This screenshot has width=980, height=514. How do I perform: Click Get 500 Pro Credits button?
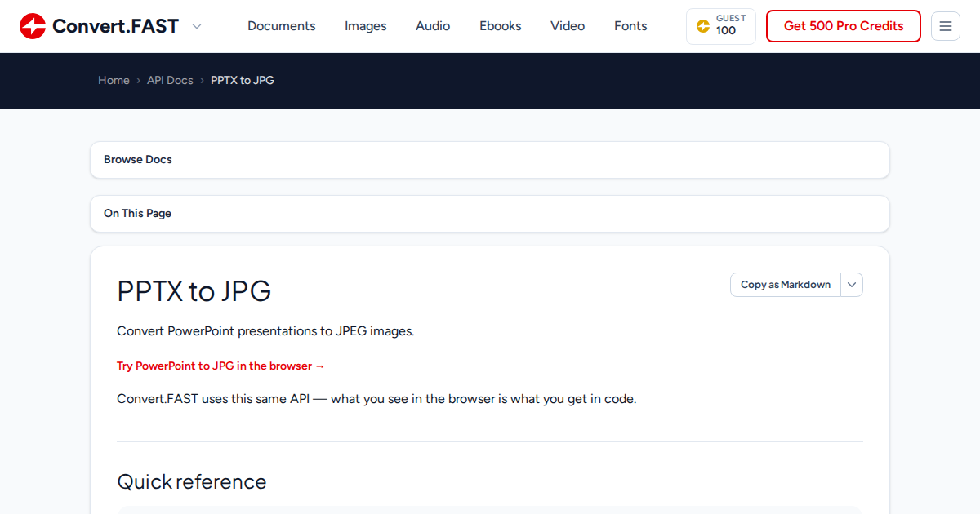pos(844,26)
